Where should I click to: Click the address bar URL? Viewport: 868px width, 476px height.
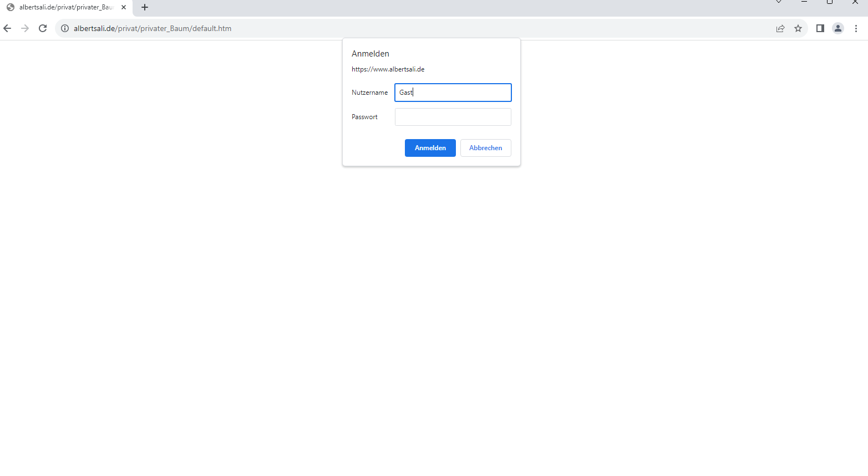pyautogui.click(x=153, y=28)
